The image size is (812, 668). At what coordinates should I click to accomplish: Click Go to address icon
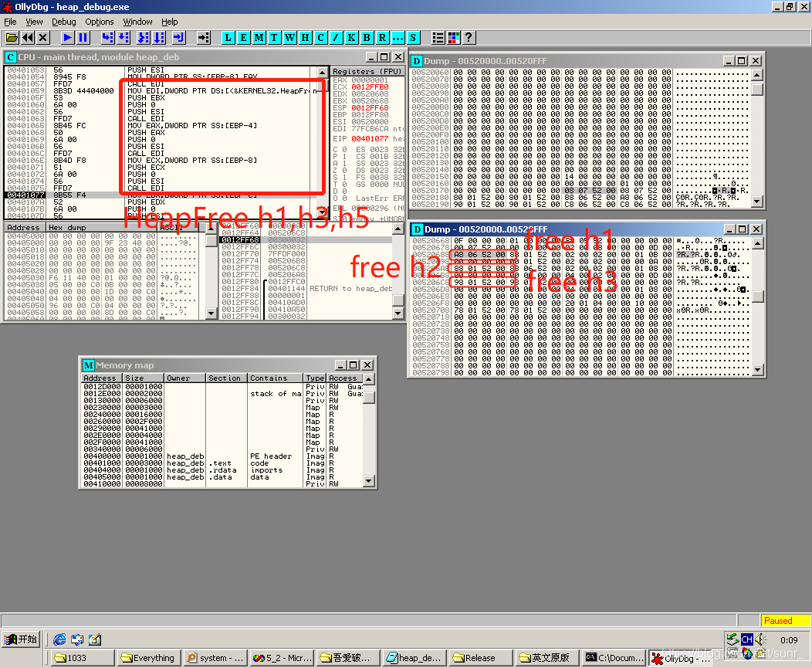pos(204,37)
